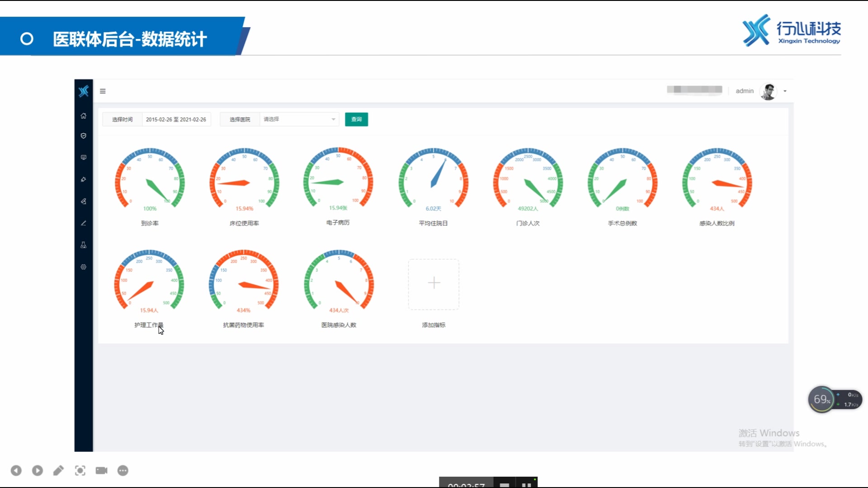Image resolution: width=868 pixels, height=488 pixels.
Task: Select the slideshow pen annotation tool
Action: click(58, 471)
